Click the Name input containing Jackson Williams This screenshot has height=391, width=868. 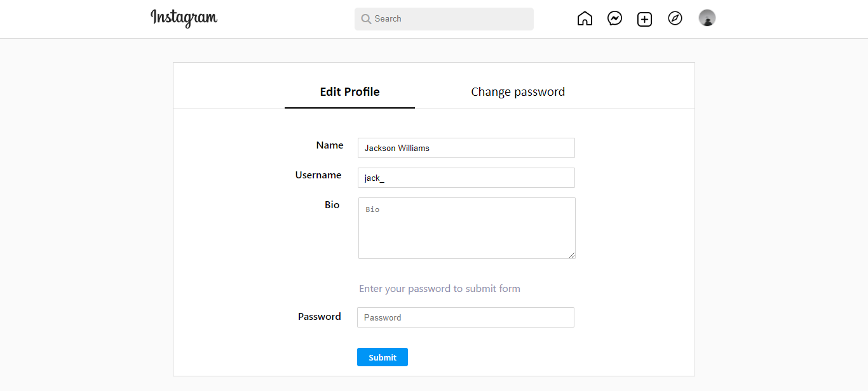coord(466,147)
